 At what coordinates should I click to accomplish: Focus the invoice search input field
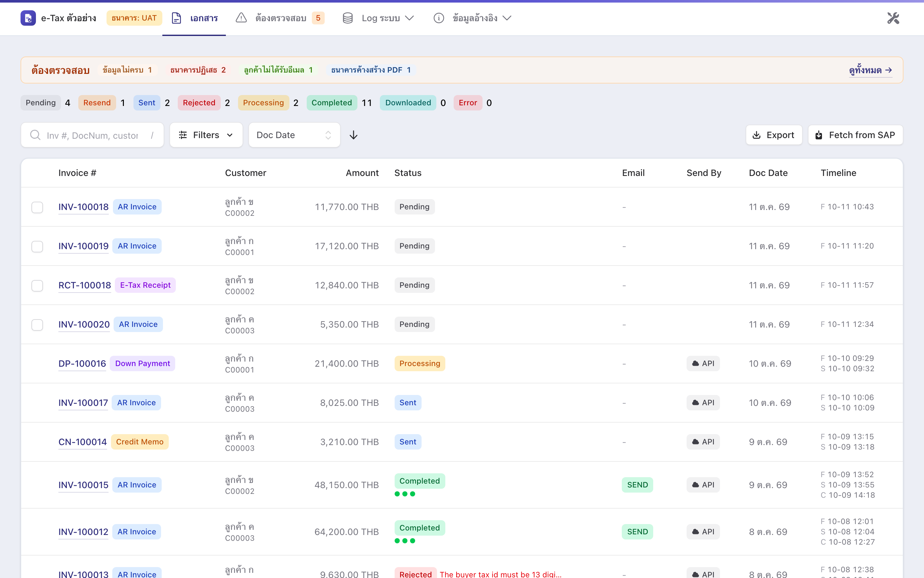(92, 135)
